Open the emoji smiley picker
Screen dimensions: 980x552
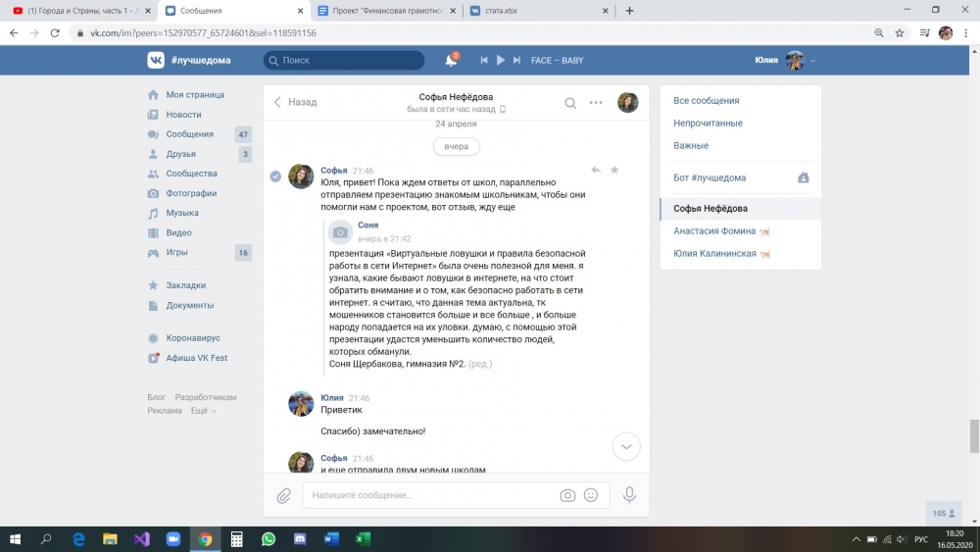[x=591, y=495]
